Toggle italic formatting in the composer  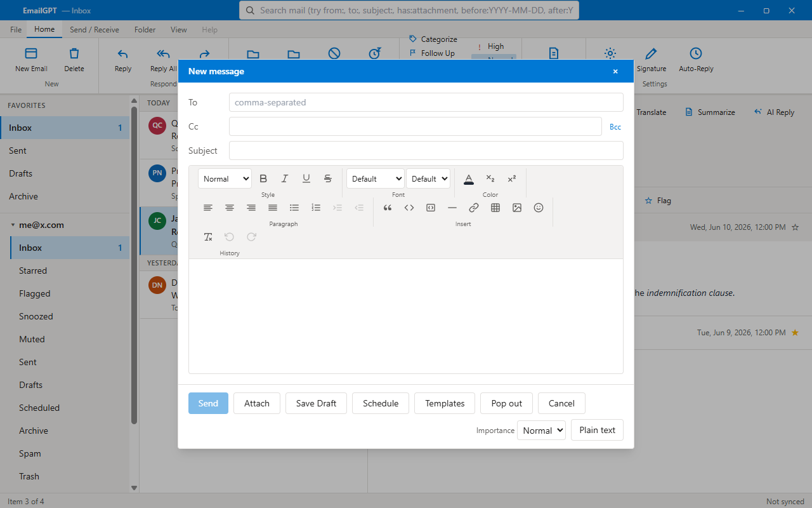285,178
